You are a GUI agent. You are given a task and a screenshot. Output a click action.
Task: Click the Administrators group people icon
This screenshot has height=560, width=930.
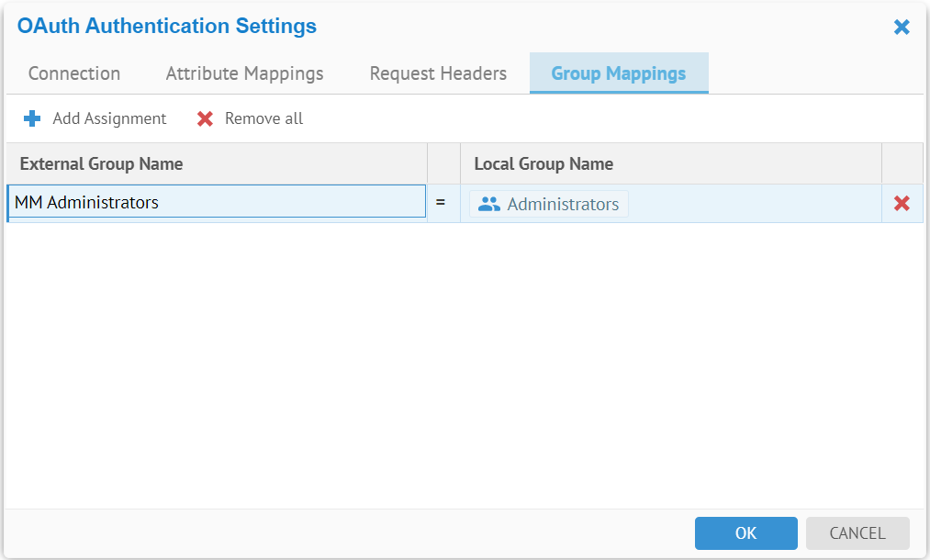click(489, 204)
